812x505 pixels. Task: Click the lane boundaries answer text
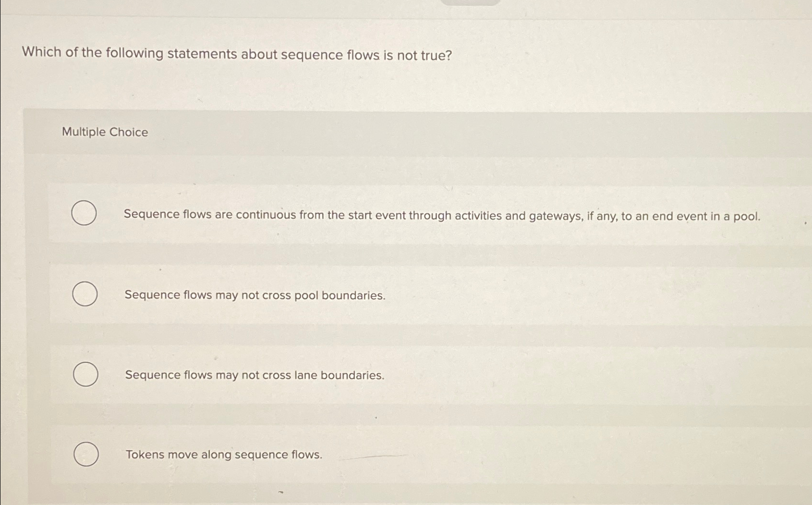(x=254, y=375)
